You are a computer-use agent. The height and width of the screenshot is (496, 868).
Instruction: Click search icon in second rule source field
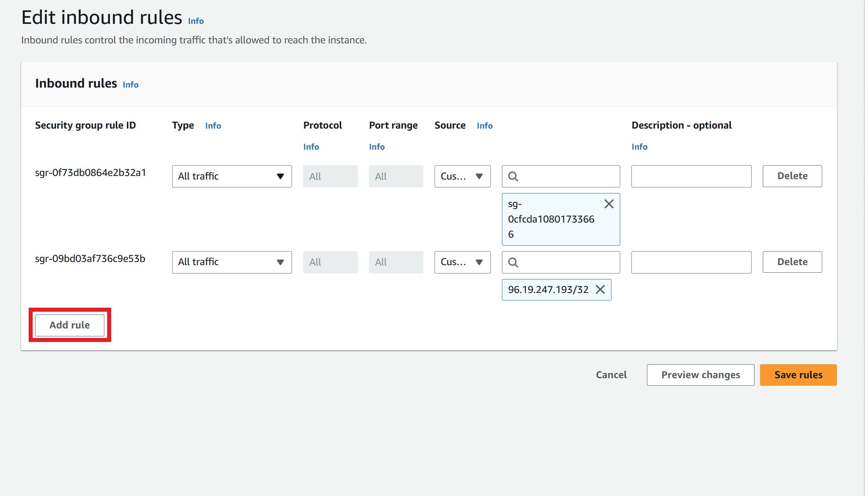513,262
